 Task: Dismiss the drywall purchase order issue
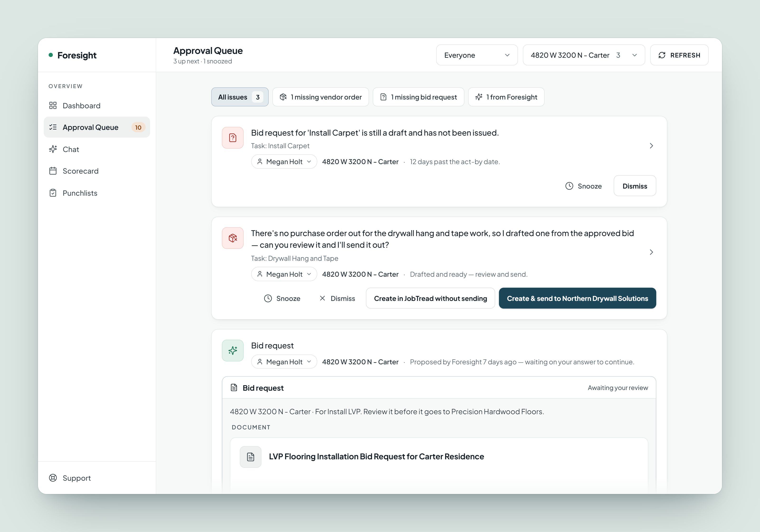[337, 299]
